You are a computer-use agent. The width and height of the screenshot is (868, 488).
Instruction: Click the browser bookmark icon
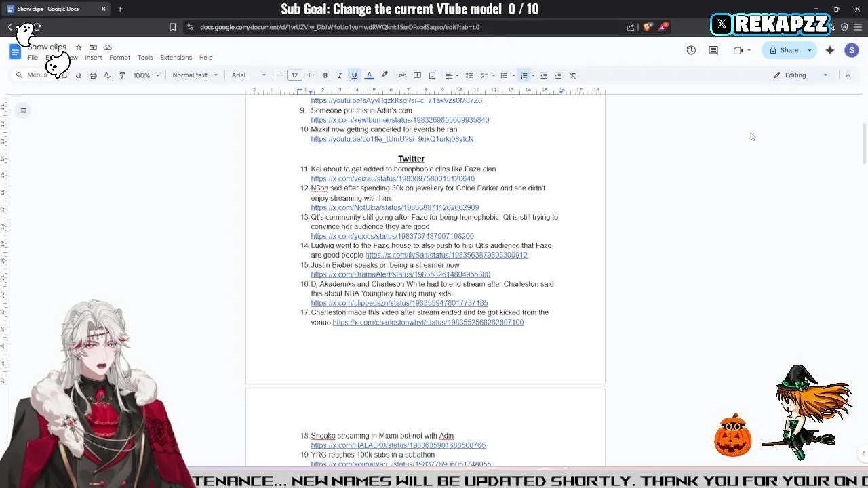coord(172,27)
